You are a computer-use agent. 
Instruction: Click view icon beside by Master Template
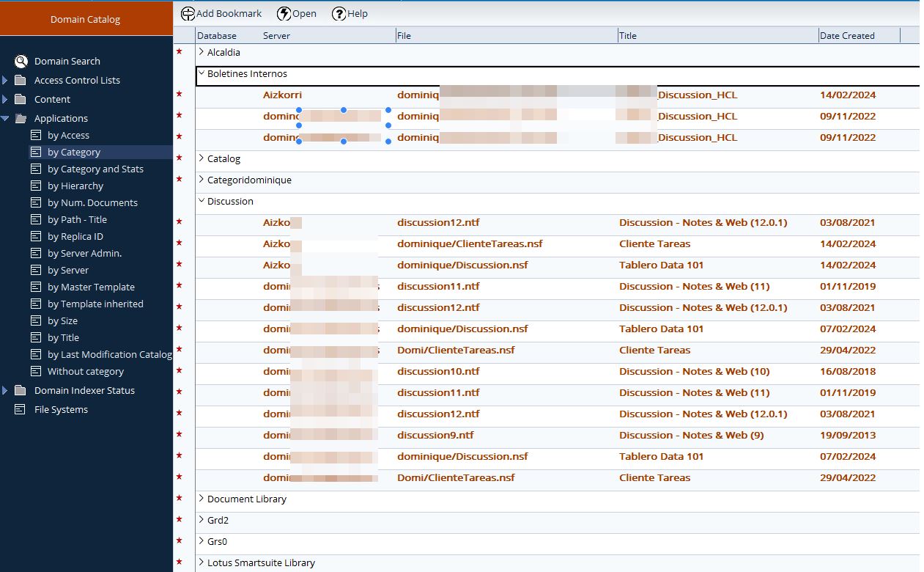pyautogui.click(x=36, y=287)
